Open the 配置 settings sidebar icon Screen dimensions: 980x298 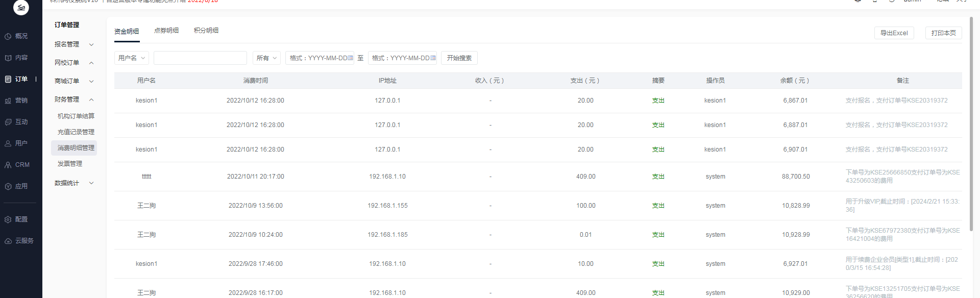[x=8, y=219]
